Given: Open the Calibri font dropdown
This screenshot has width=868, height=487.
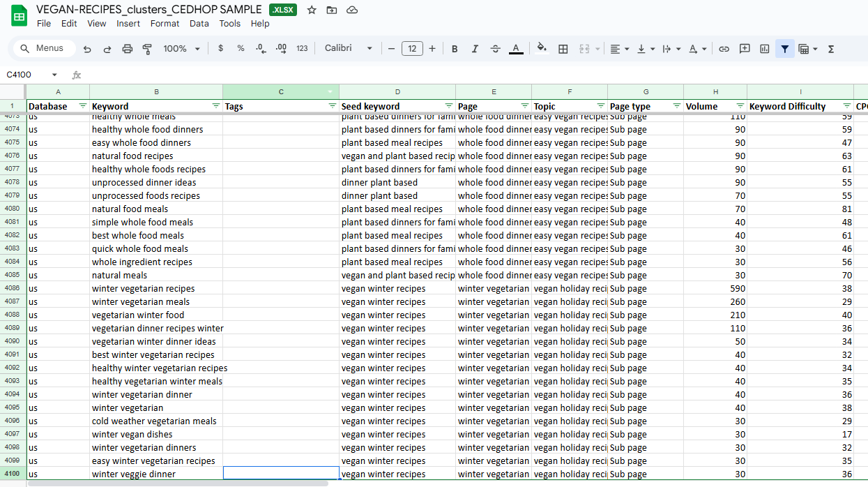Looking at the screenshot, I should (x=349, y=49).
